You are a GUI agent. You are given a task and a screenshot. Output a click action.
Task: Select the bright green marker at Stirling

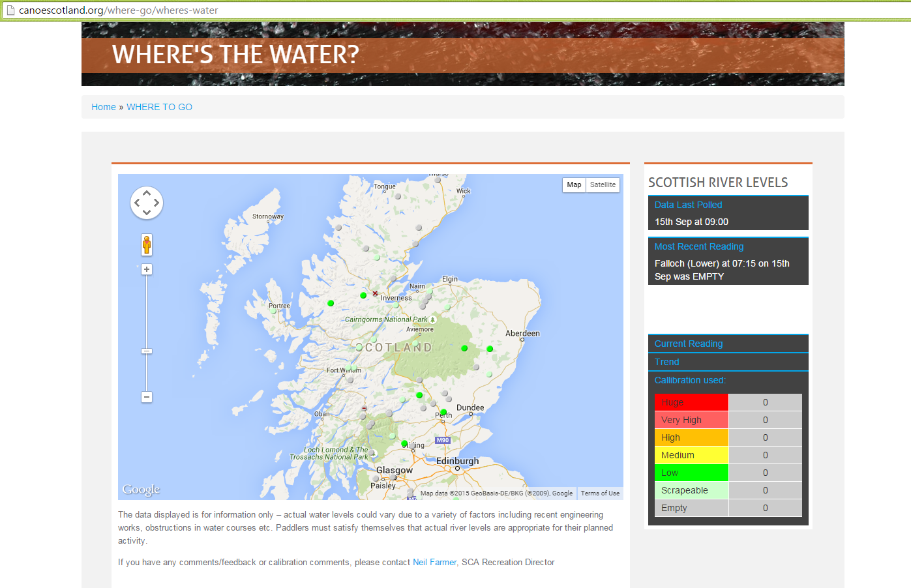[404, 443]
